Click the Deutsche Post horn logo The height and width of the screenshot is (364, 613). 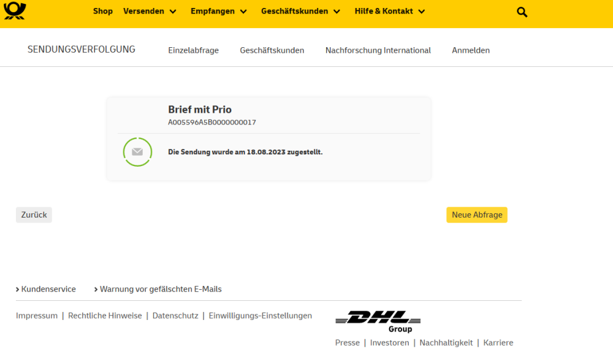15,10
